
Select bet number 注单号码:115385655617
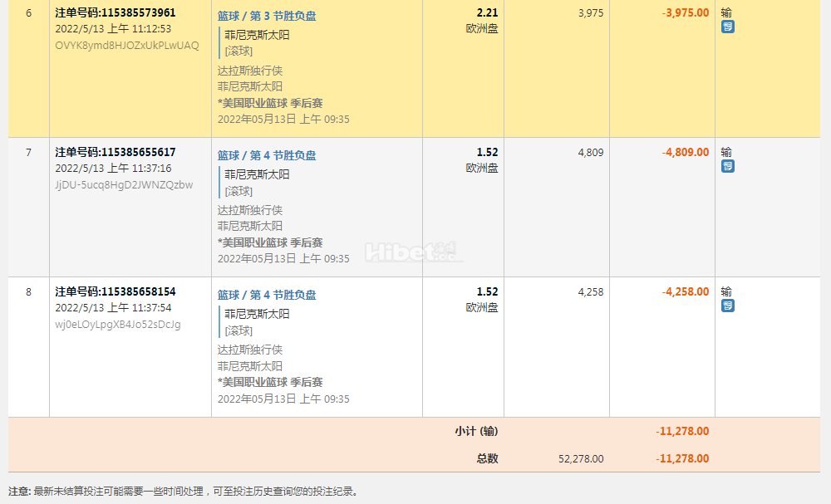pyautogui.click(x=116, y=153)
